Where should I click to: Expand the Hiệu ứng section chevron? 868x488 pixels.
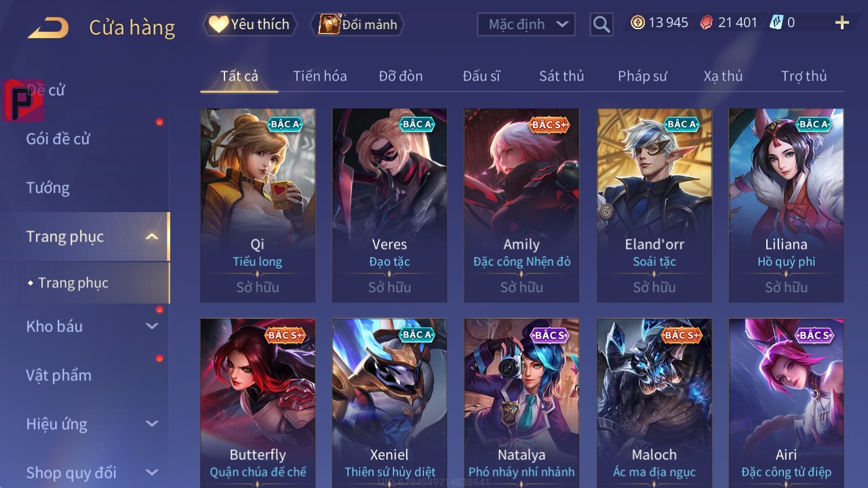tap(152, 424)
